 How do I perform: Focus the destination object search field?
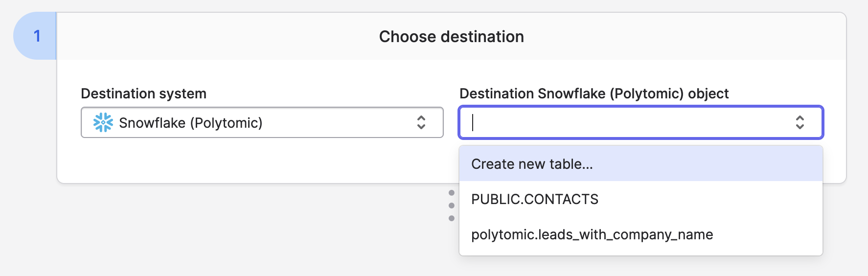pos(626,122)
